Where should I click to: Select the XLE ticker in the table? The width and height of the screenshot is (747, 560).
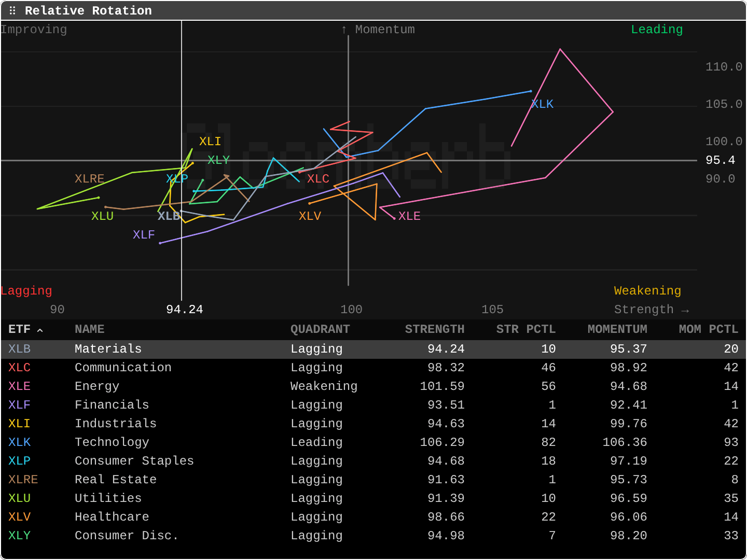click(20, 386)
